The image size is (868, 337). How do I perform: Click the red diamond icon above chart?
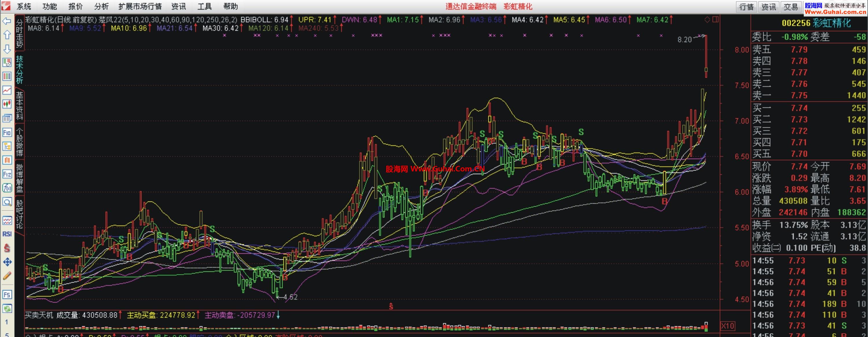[x=707, y=20]
